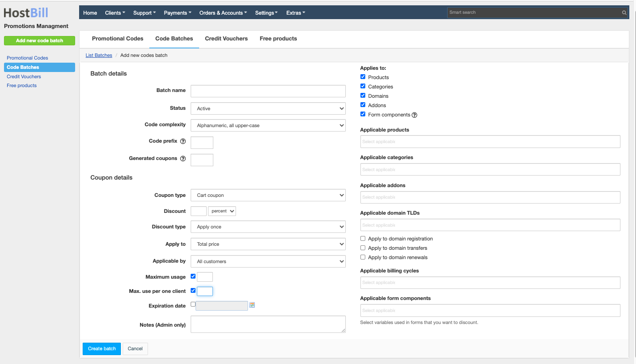Enable Apply to domain registration
Viewport: 636px width, 364px height.
(x=363, y=239)
